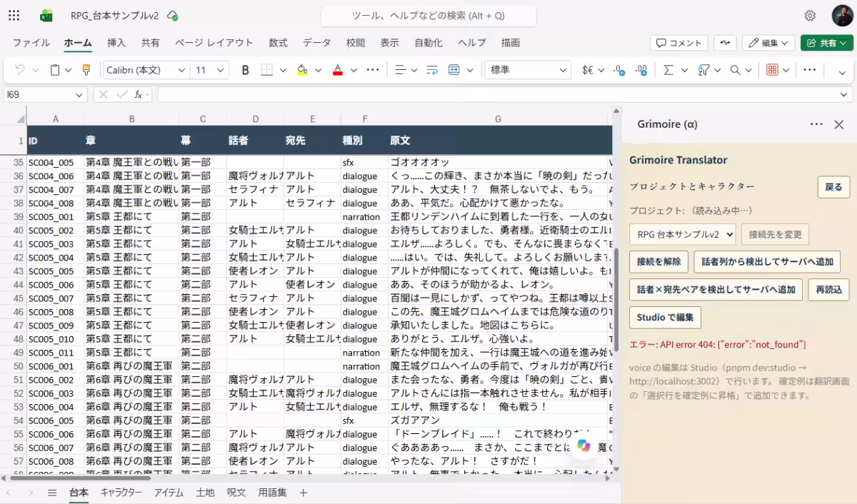Click the Studio で編集 button
The height and width of the screenshot is (504, 857).
(665, 317)
